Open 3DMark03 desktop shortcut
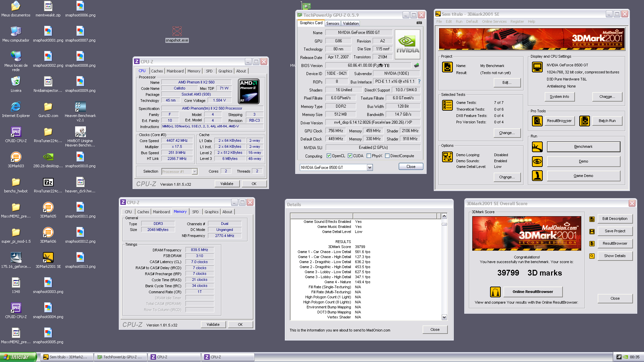This screenshot has height=362, width=644. coord(16,160)
